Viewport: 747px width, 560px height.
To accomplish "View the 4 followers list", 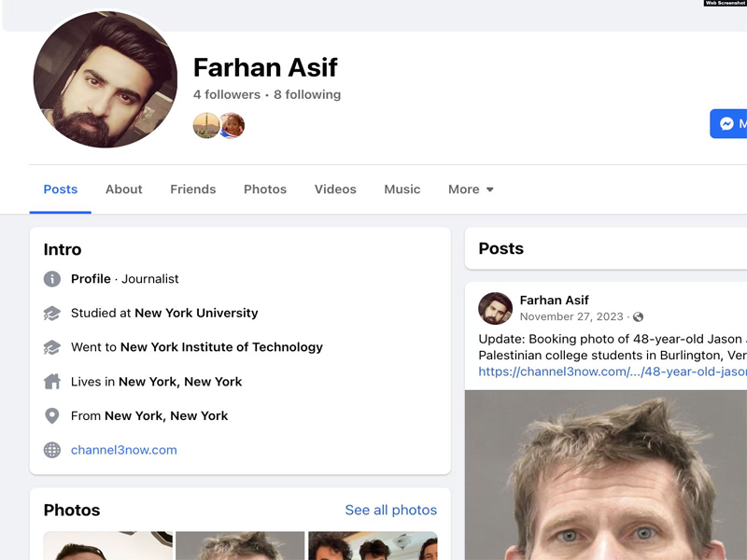I will click(221, 94).
